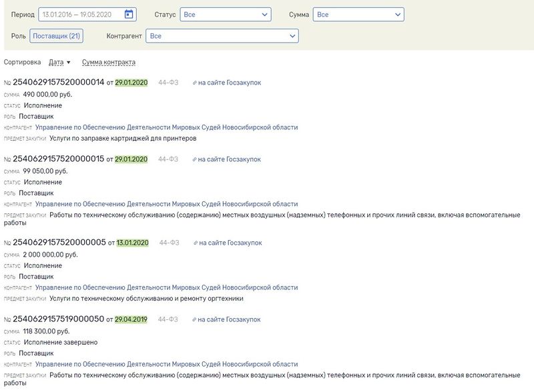The image size is (534, 392).
Task: Click the sum 118 300,00 руб.
Action: click(x=46, y=331)
